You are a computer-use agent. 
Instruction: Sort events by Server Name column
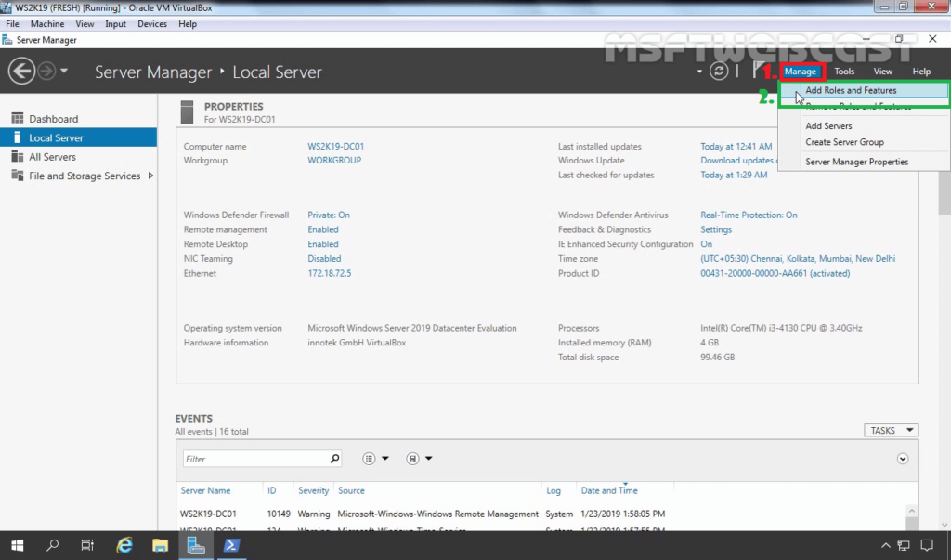coord(205,490)
